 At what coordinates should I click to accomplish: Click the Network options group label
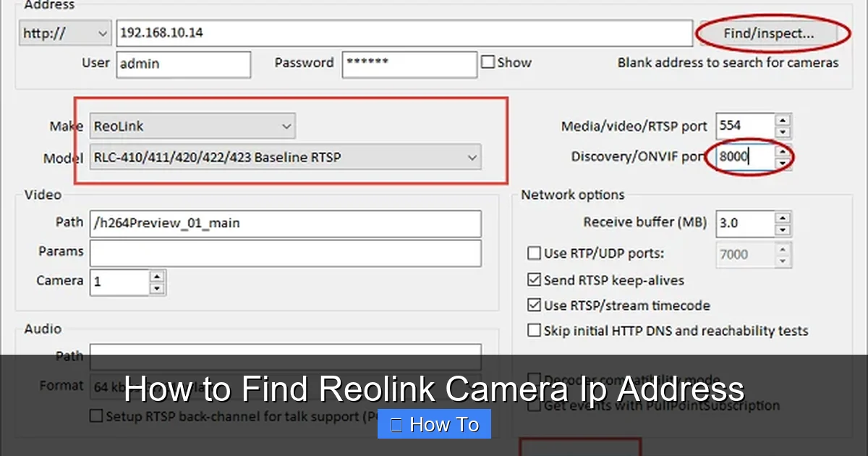[x=573, y=195]
